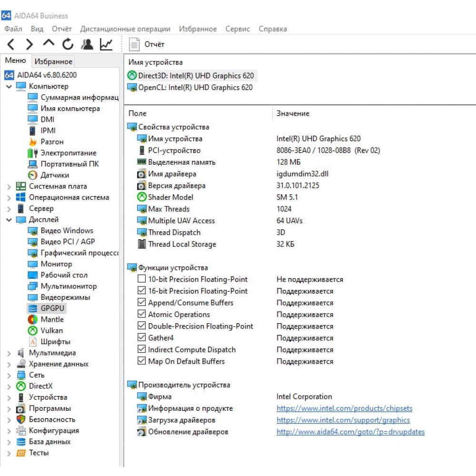Open the user management icon
Viewport: 476px width, 476px height.
point(87,44)
